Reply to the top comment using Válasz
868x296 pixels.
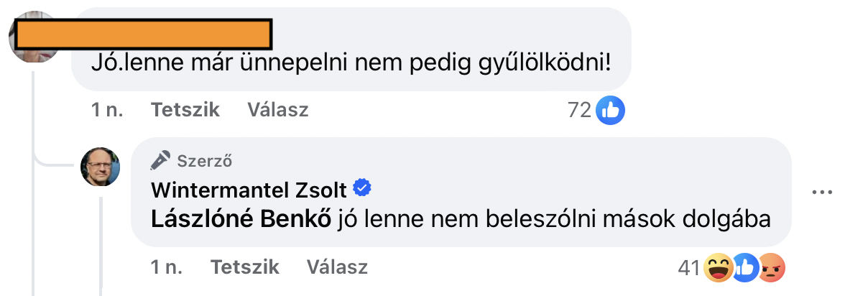coord(278,110)
